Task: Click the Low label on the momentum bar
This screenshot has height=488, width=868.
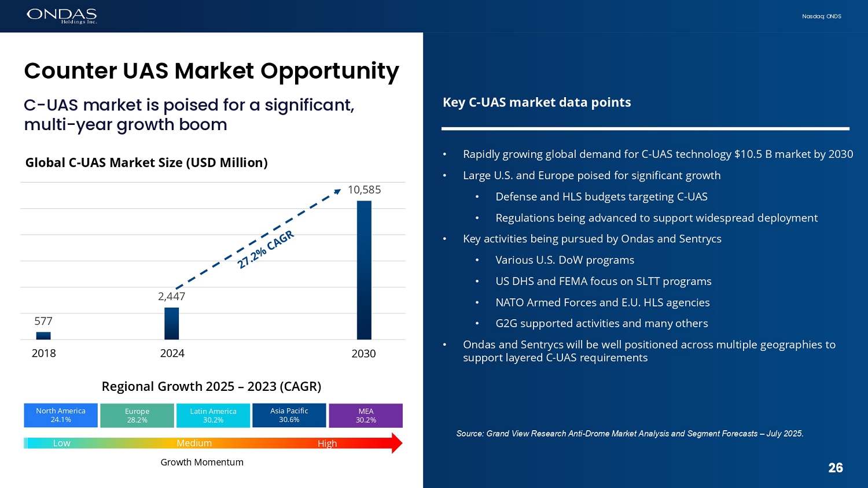Action: (61, 443)
